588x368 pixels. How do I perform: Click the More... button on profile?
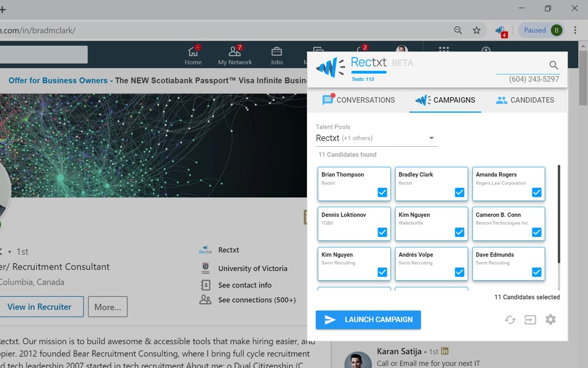(x=107, y=307)
